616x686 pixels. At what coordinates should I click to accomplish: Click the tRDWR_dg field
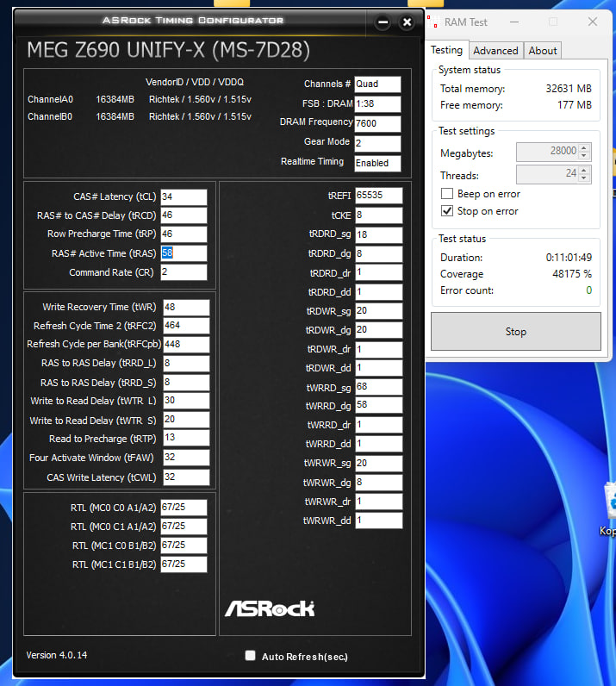tap(378, 330)
